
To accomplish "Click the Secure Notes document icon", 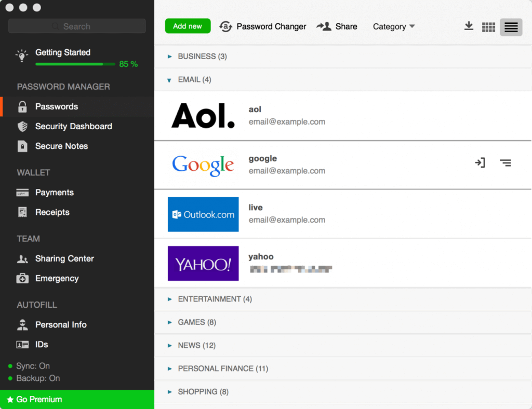I will (x=22, y=146).
